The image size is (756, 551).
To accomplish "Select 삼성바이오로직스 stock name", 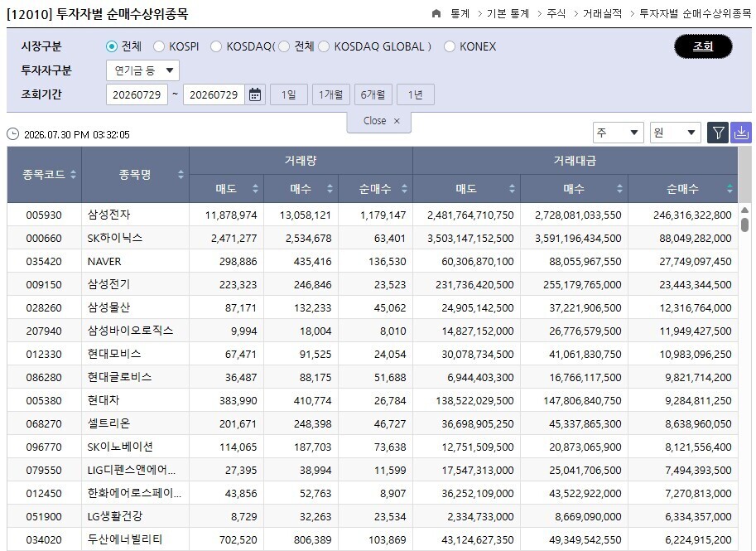I will [x=130, y=331].
